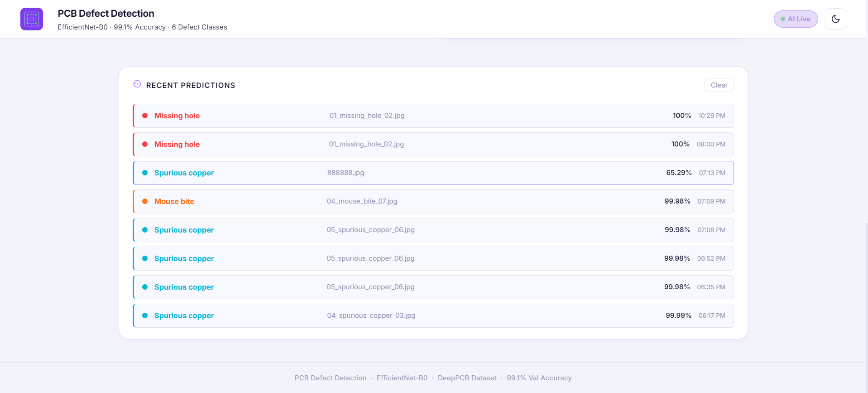
Task: Click the red dot on 10:29 PM Missing hole row
Action: [145, 116]
